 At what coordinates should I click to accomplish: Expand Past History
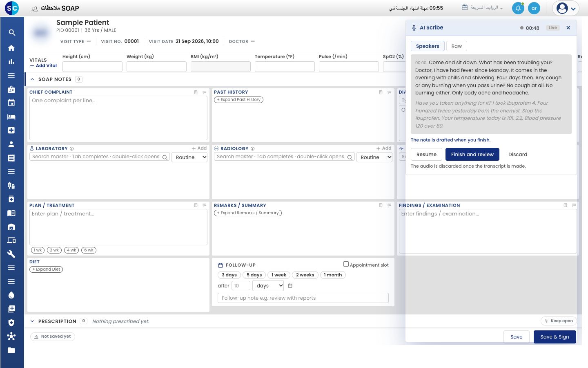click(239, 100)
